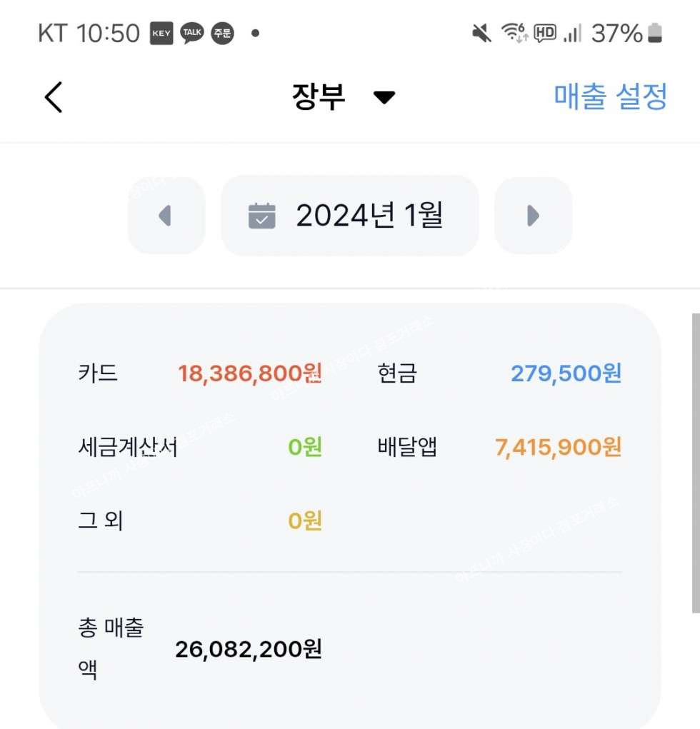Go to previous month arrow
This screenshot has height=729, width=700.
click(166, 215)
